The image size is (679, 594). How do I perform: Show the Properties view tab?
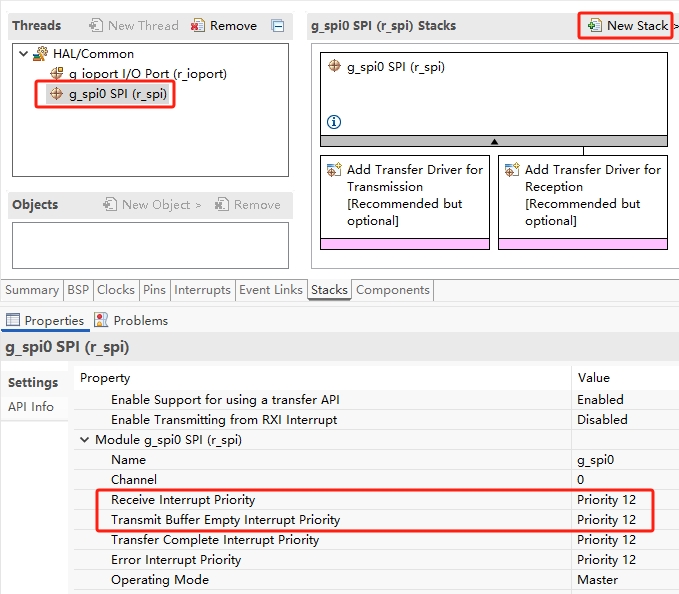[45, 321]
